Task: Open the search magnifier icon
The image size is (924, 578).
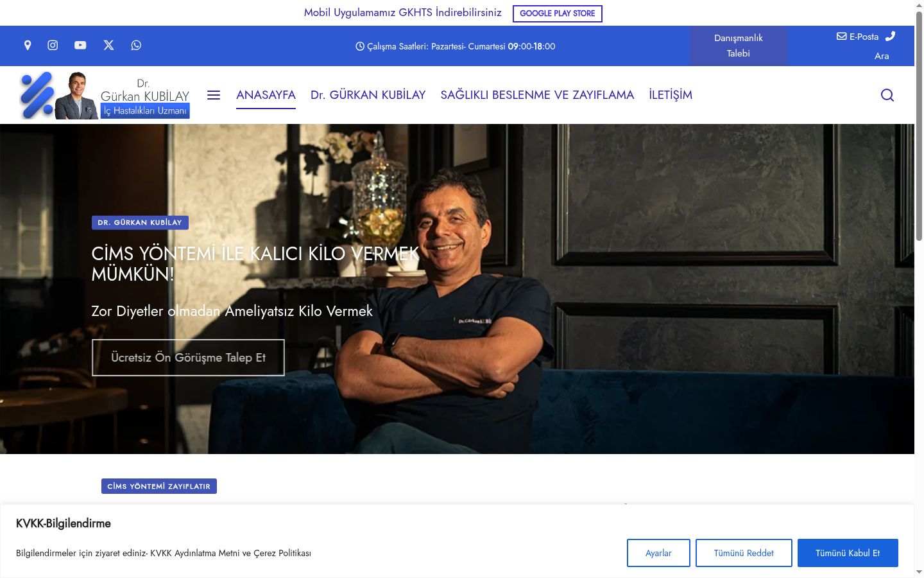Action: click(x=887, y=95)
